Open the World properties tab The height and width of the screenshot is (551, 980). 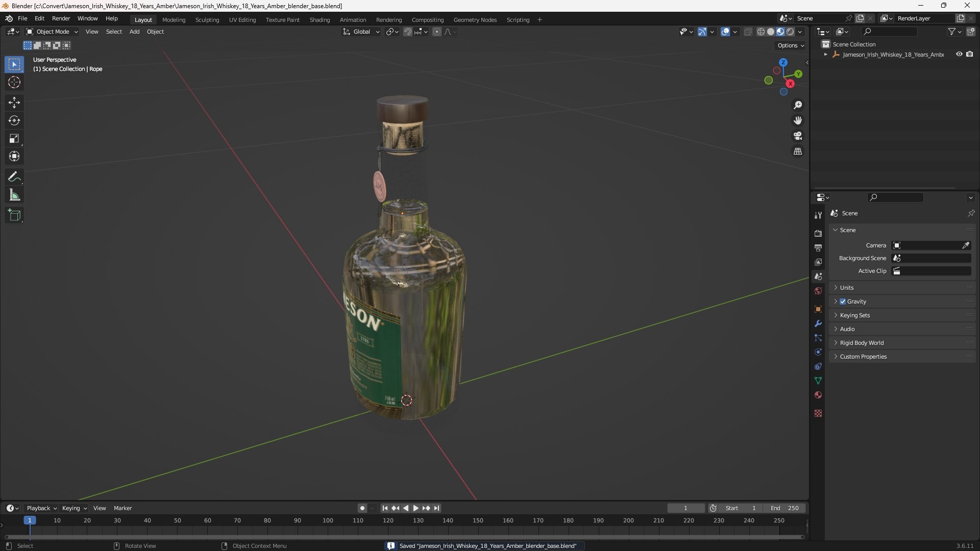pyautogui.click(x=818, y=291)
